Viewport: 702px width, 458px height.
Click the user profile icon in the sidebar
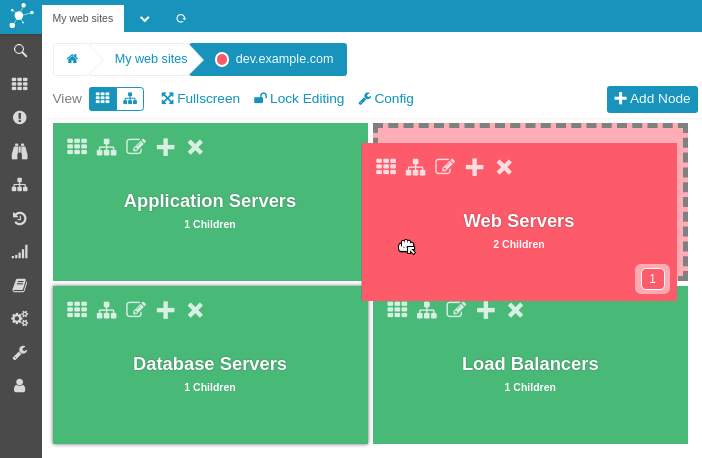[x=20, y=385]
